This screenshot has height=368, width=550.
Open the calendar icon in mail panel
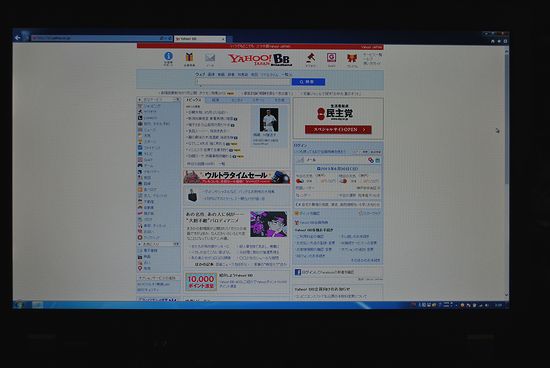(x=378, y=160)
